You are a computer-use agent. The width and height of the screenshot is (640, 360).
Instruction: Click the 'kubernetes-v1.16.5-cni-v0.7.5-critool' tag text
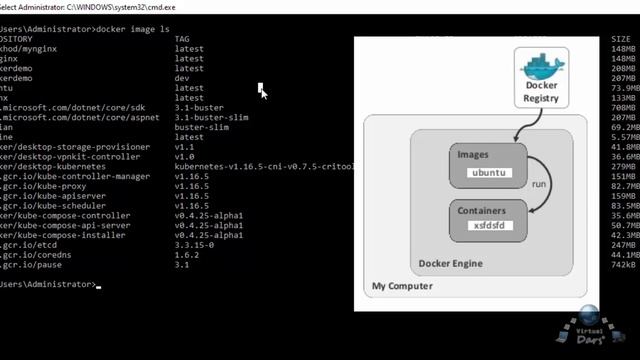coord(264,167)
